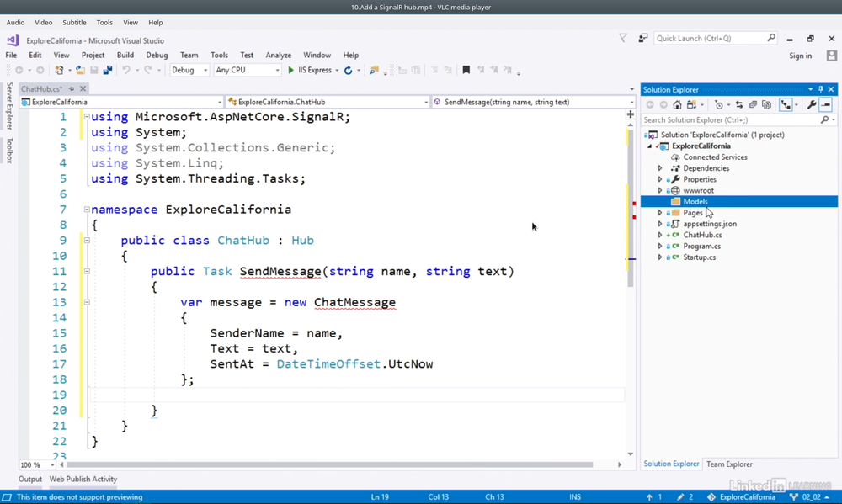This screenshot has height=504, width=842.
Task: Toggle a bookmark with the bookmark icon
Action: (x=466, y=71)
